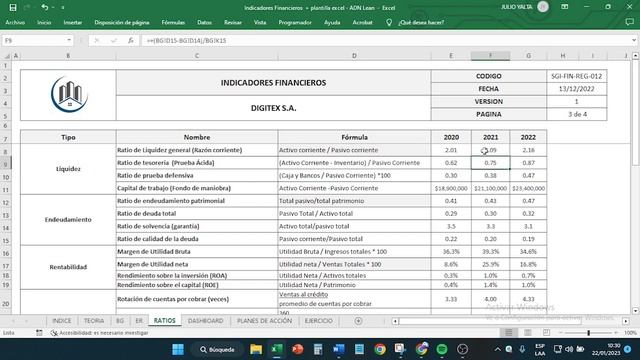Screen dimensions: 640x360
Task: Expand the formula bar chevron
Action: (634, 40)
